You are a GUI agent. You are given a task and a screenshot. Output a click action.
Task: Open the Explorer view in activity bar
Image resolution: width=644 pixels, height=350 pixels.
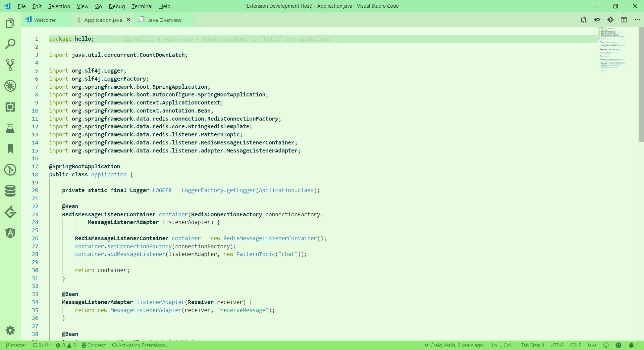click(x=10, y=24)
